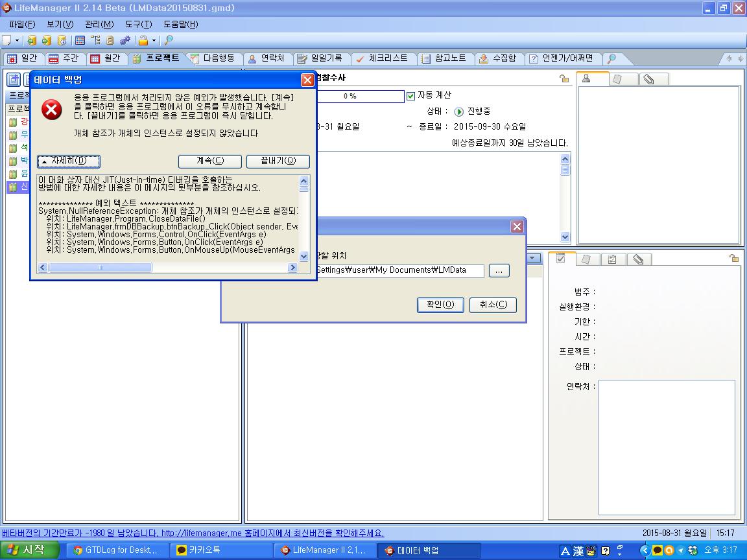Click the exception details scroll down arrow
This screenshot has height=560, width=747.
[304, 256]
